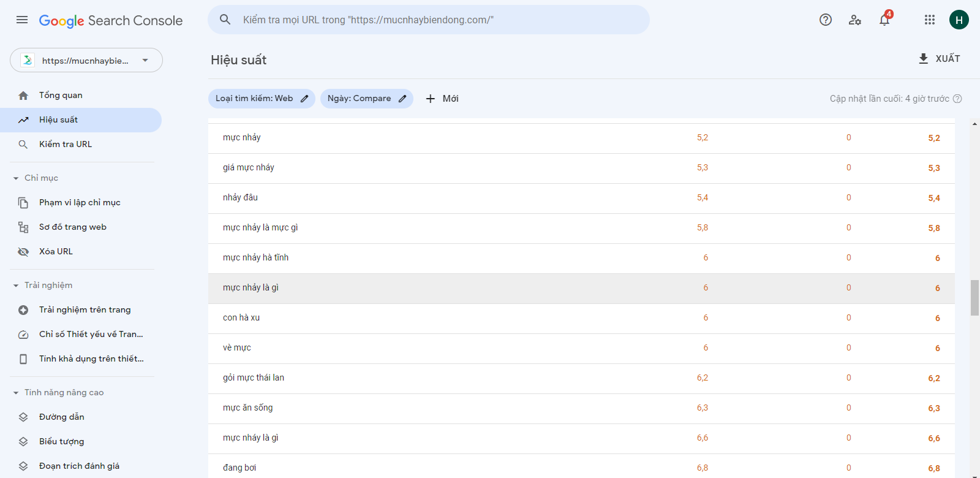Viewport: 980px width, 478px height.
Task: Collapse the Chỉ mục section
Action: click(16, 178)
